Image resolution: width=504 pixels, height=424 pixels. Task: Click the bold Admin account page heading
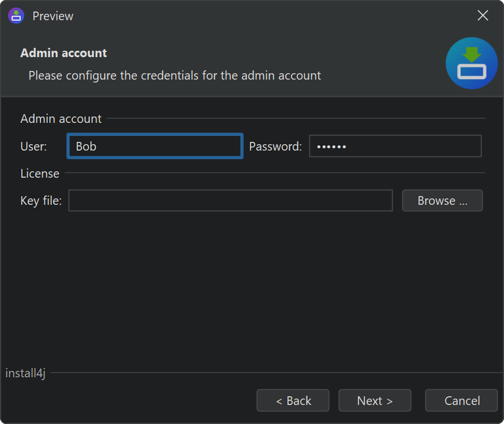(x=64, y=53)
